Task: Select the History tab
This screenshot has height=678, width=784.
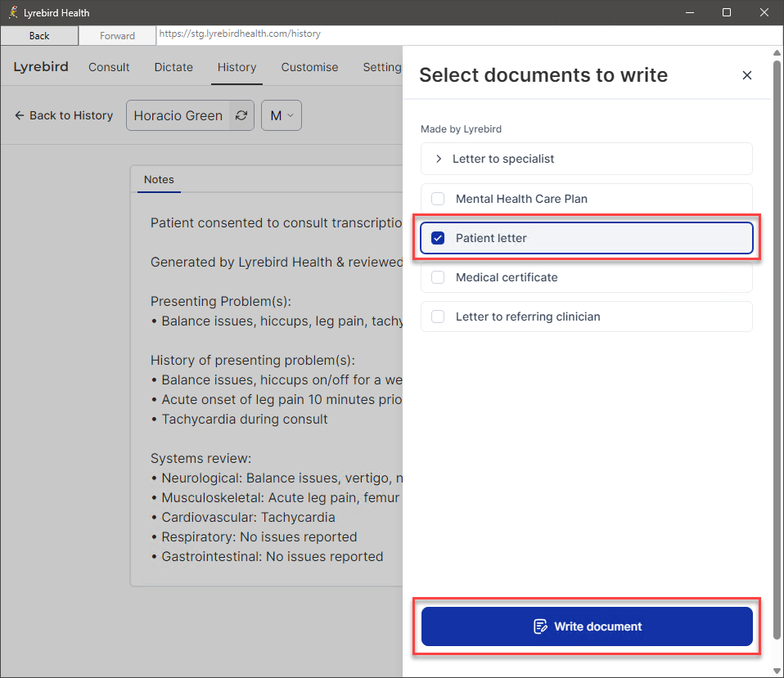Action: (x=237, y=67)
